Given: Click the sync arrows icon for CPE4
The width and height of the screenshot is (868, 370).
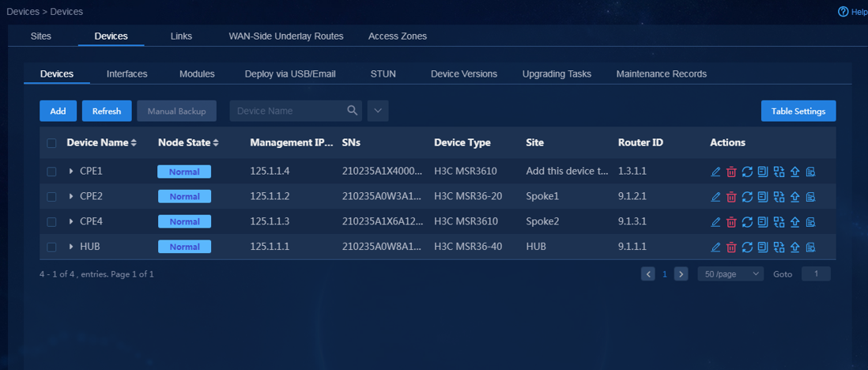Looking at the screenshot, I should (747, 221).
